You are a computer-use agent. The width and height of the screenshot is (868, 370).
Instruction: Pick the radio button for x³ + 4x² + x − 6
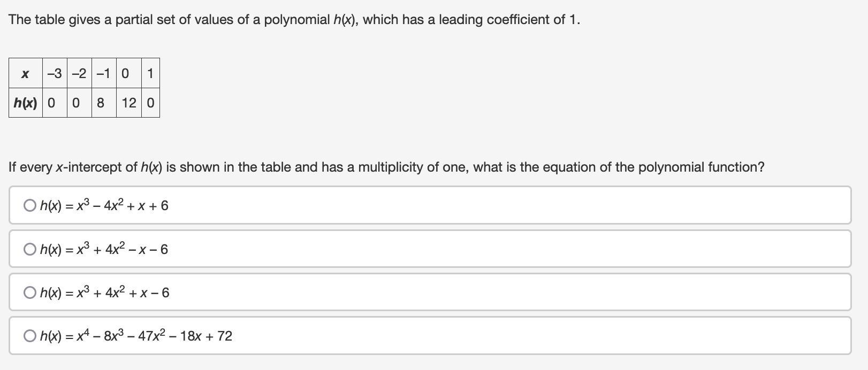tap(30, 292)
